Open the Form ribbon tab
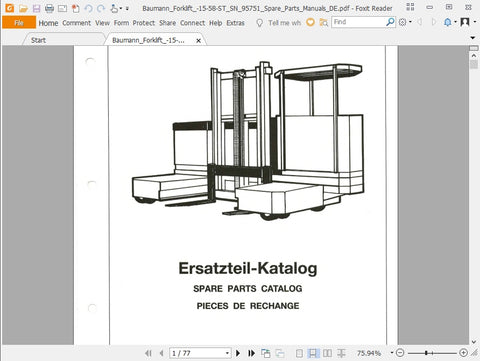 pos(121,23)
